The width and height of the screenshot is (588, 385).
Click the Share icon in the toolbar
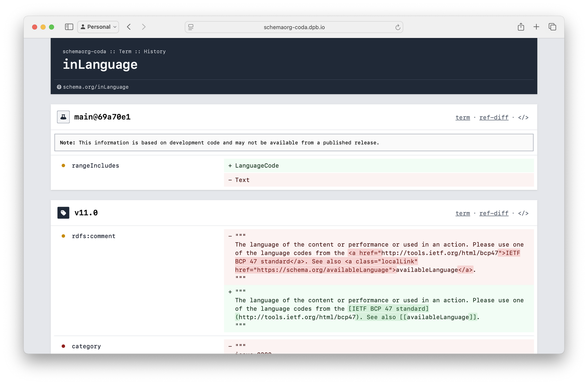[x=521, y=27]
